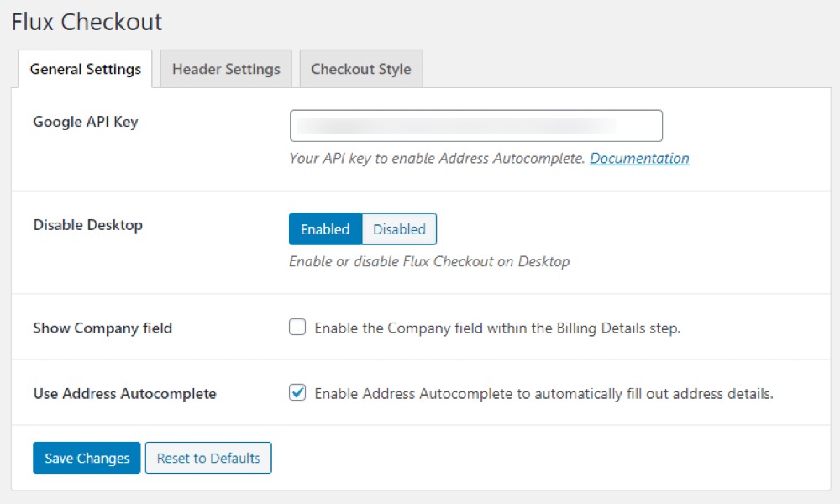The image size is (840, 504).
Task: Uncheck the Use Address Autocomplete checkbox
Action: 297,392
